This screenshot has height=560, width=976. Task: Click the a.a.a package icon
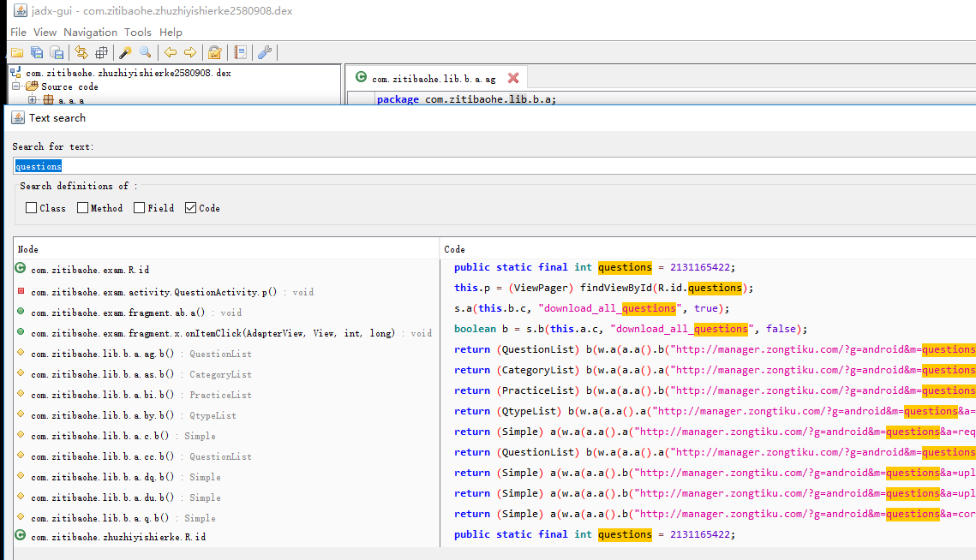pyautogui.click(x=48, y=99)
